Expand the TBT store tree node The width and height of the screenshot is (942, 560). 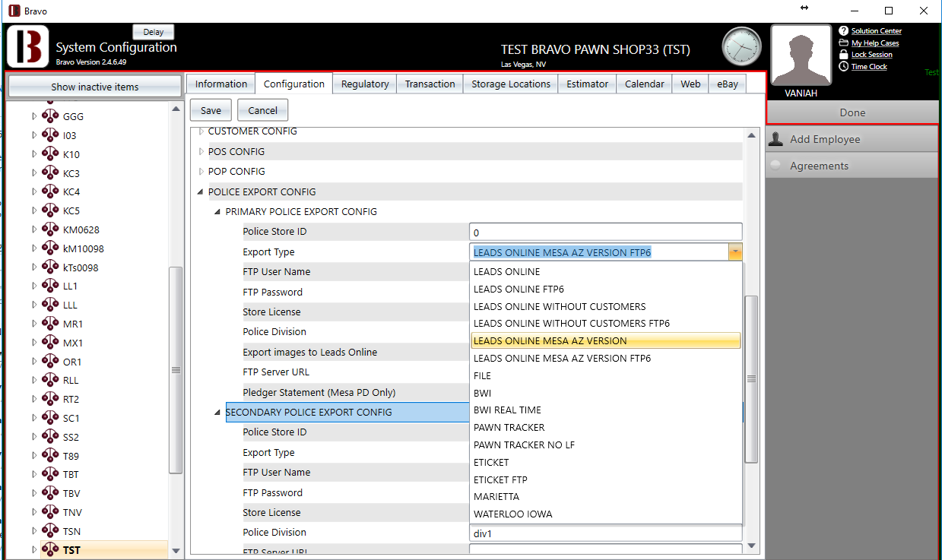[33, 474]
